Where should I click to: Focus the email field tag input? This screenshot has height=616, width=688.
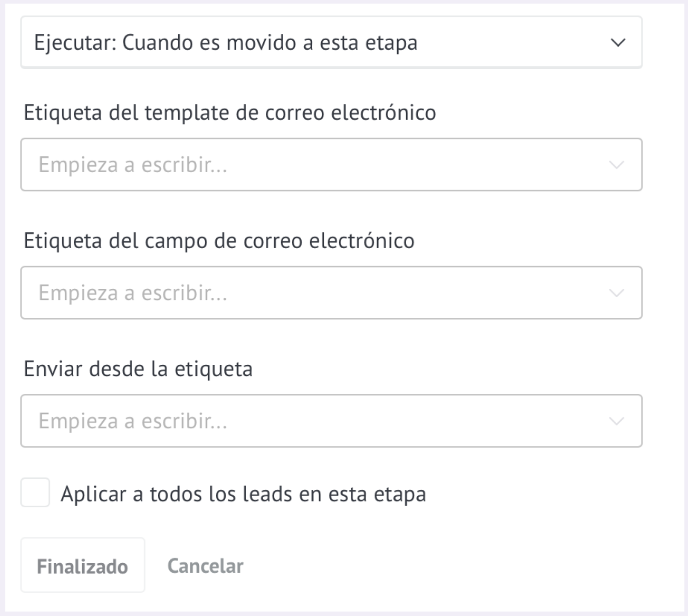331,293
